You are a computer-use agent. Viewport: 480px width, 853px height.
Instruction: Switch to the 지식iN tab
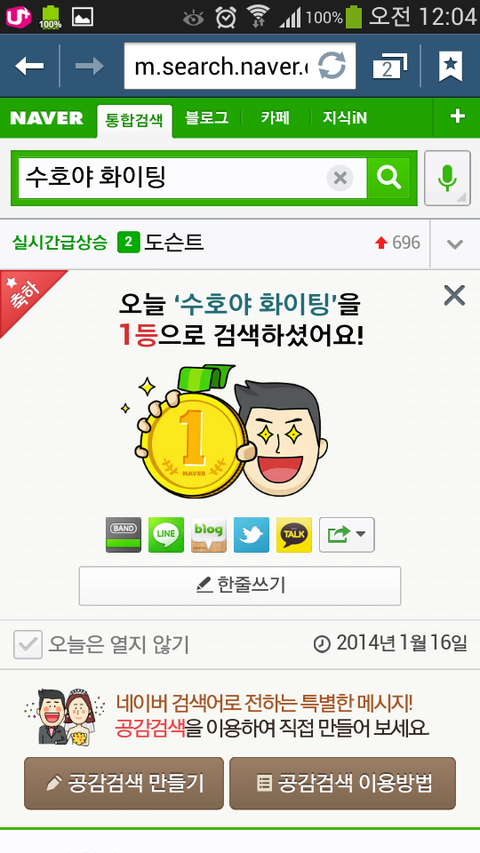coord(345,118)
